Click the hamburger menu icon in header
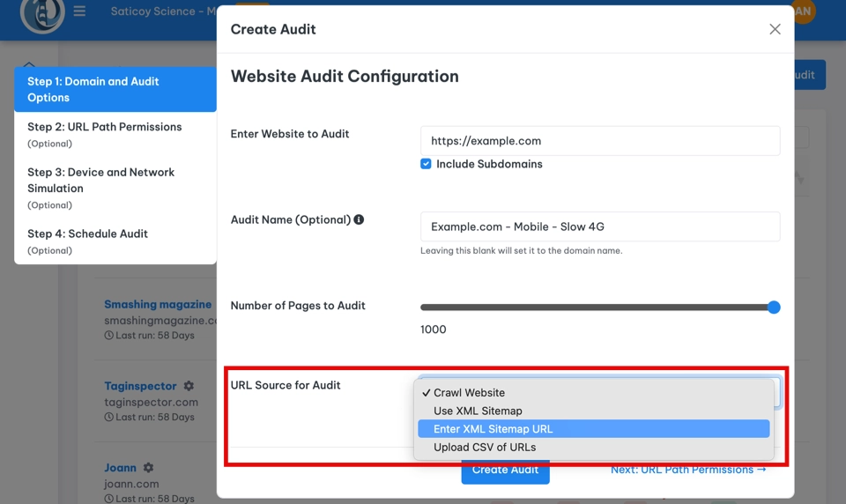This screenshot has width=846, height=504. click(x=79, y=12)
